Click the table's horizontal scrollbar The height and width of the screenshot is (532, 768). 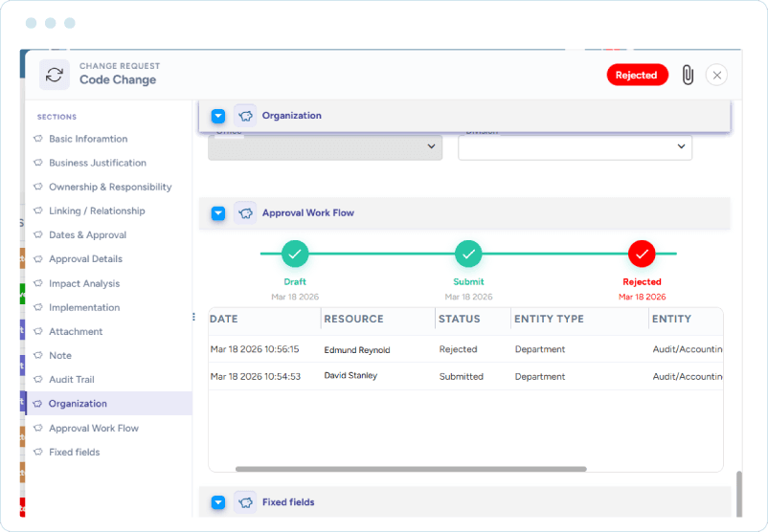(x=411, y=469)
